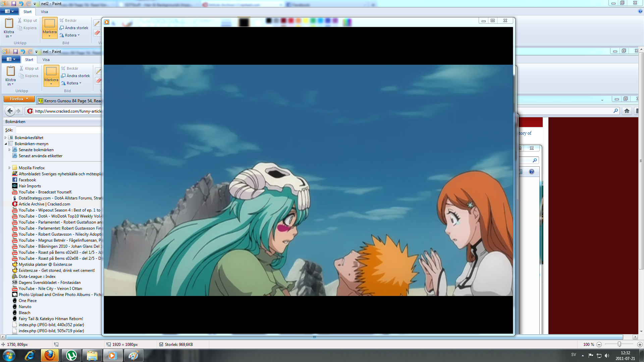
Task: Click the zoom in plus button
Action: click(640, 345)
